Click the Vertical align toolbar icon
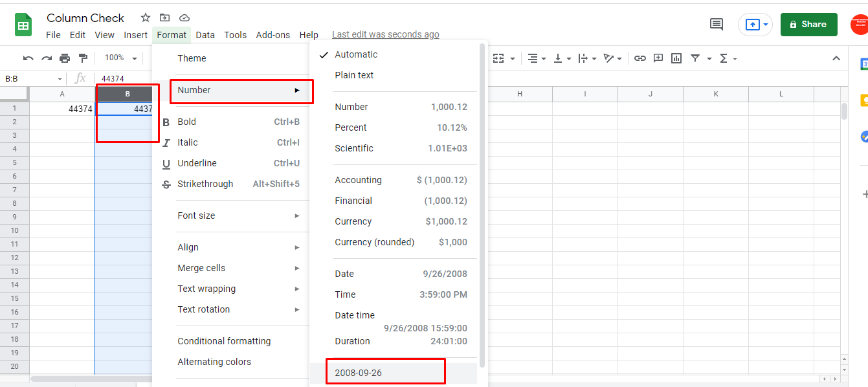This screenshot has width=868, height=387. [557, 58]
